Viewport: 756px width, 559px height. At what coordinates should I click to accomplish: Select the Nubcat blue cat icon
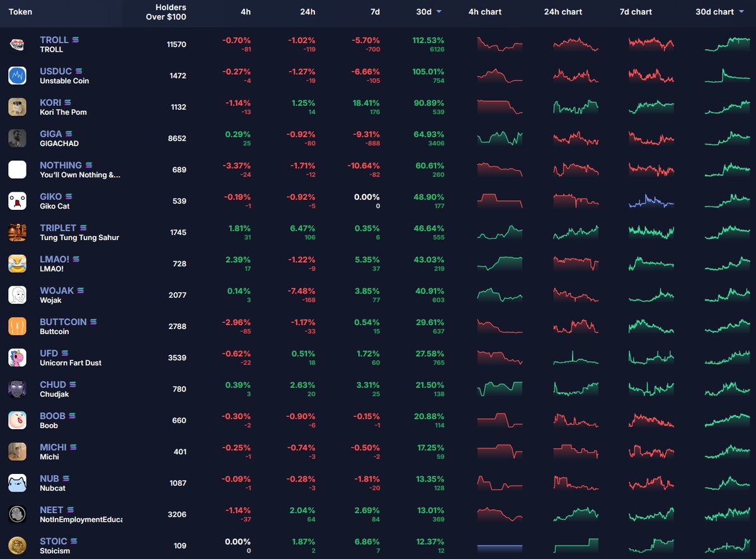17,483
